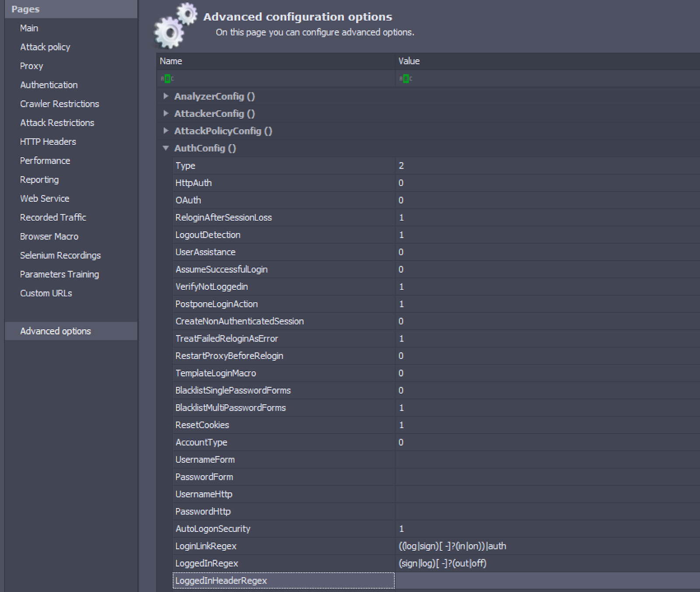The height and width of the screenshot is (592, 700).
Task: Collapse the AuthConfig group
Action: point(166,148)
